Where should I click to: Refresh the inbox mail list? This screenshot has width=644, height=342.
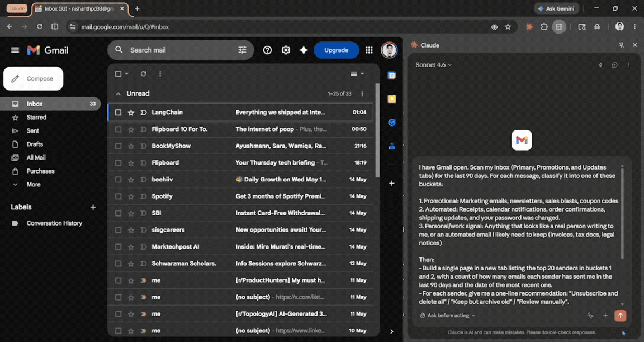pos(143,73)
